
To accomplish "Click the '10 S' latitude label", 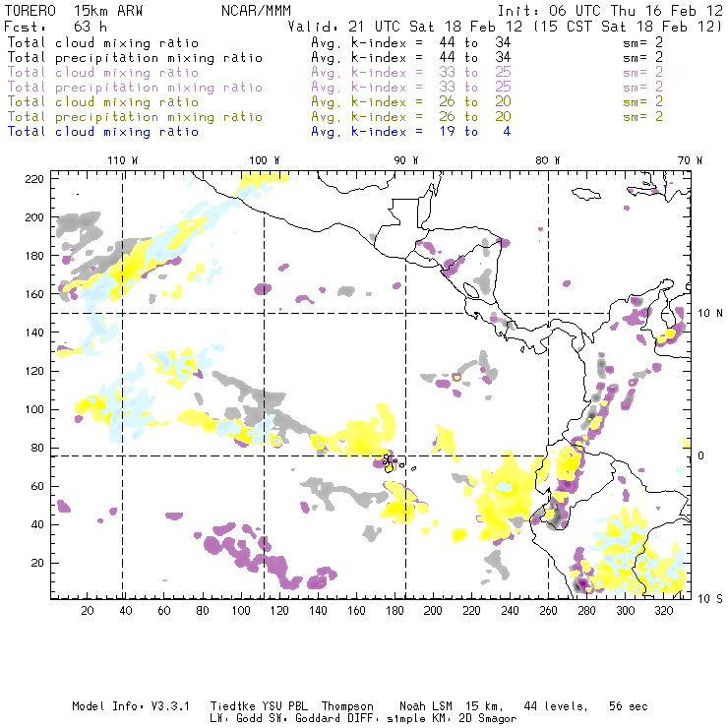I will 710,598.
